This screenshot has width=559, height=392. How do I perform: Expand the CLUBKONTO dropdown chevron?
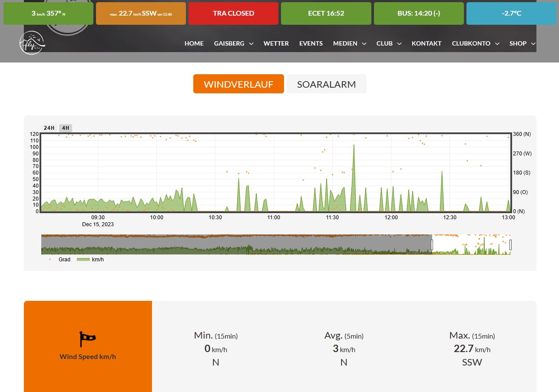pos(497,44)
